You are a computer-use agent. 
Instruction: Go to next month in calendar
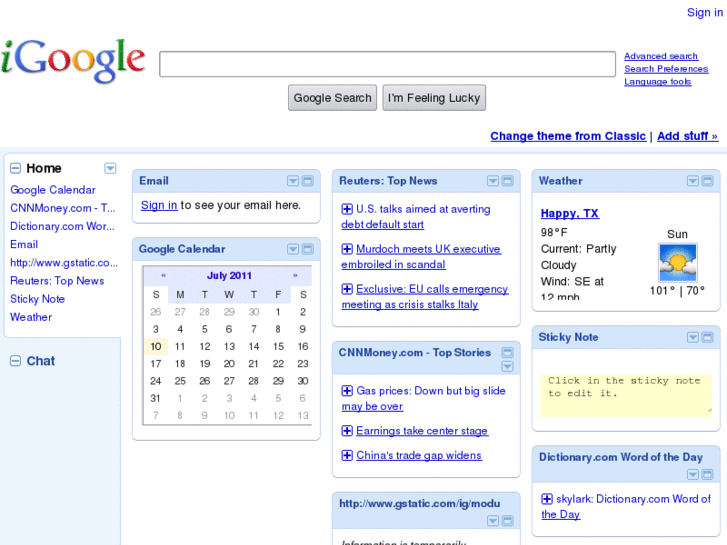[295, 276]
